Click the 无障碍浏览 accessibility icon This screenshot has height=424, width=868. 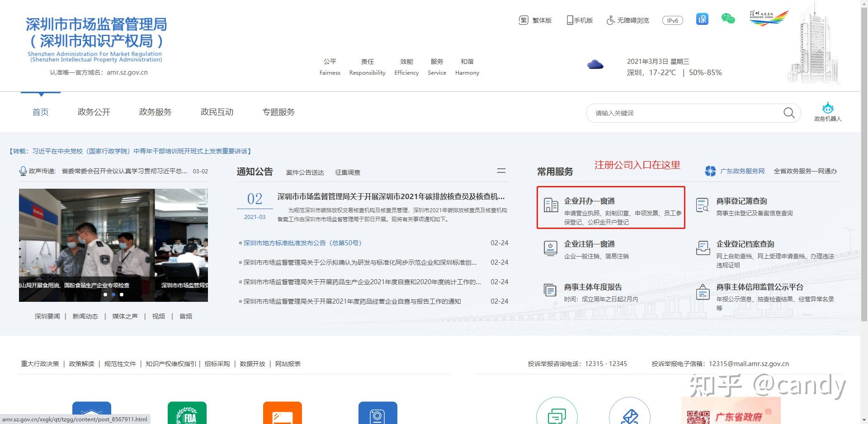(x=610, y=20)
